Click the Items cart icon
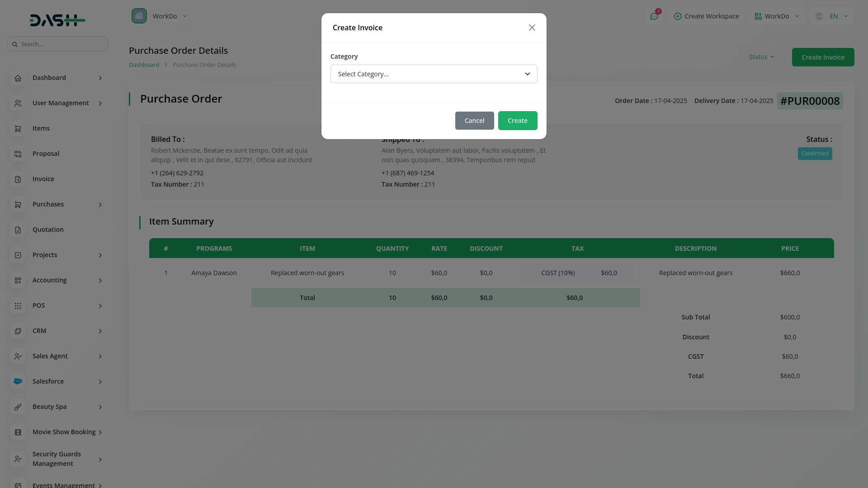 (x=18, y=129)
